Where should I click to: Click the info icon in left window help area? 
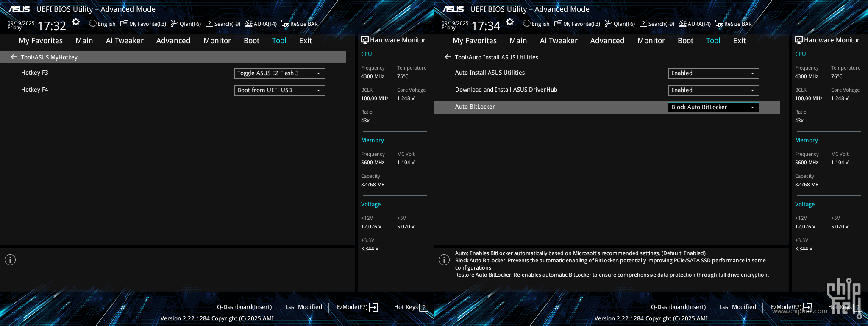coord(10,260)
